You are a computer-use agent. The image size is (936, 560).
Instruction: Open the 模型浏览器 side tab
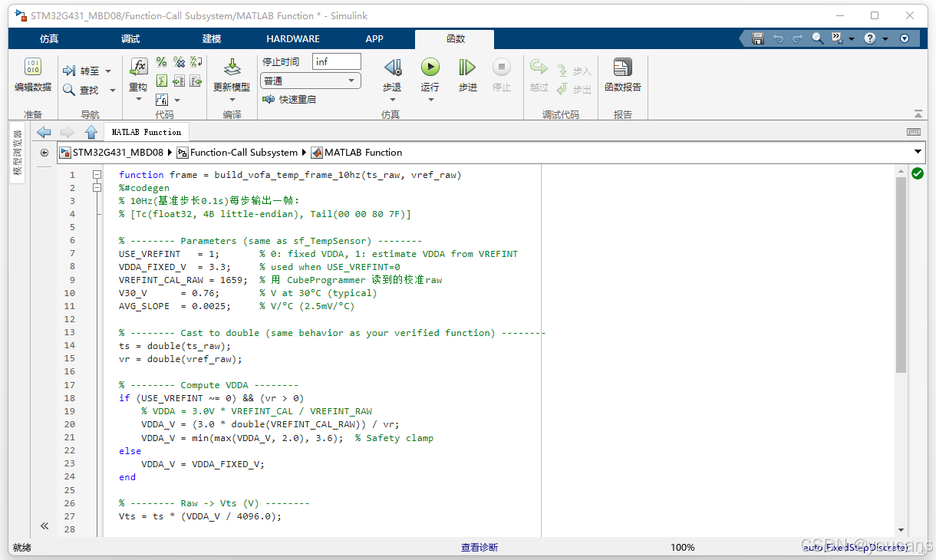(18, 154)
